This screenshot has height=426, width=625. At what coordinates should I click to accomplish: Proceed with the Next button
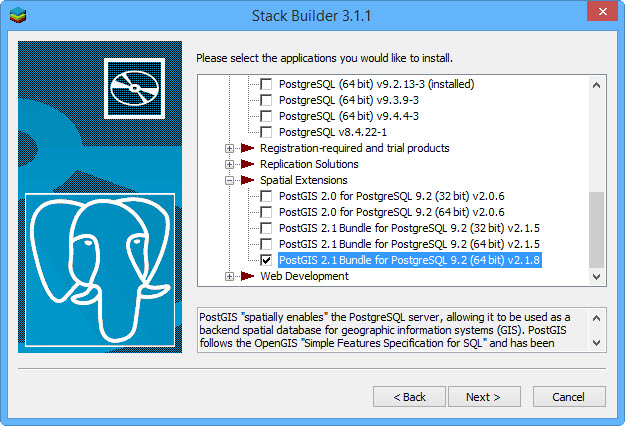click(x=484, y=397)
